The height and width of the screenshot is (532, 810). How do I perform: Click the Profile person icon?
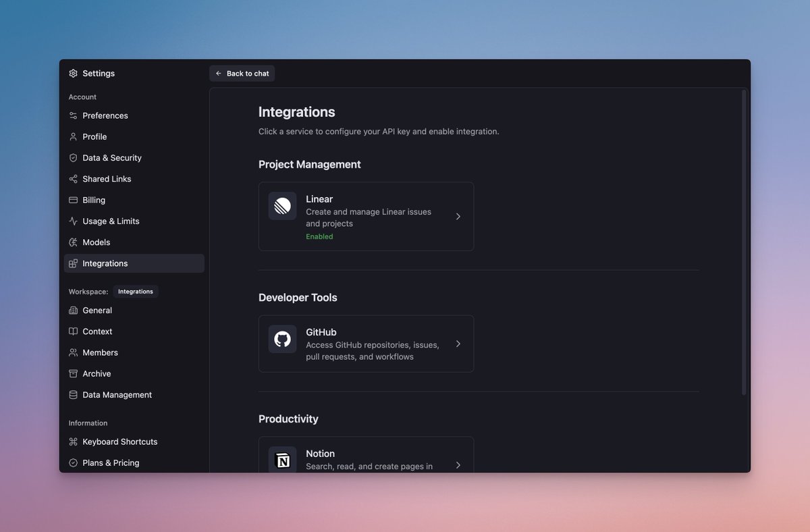pyautogui.click(x=74, y=136)
